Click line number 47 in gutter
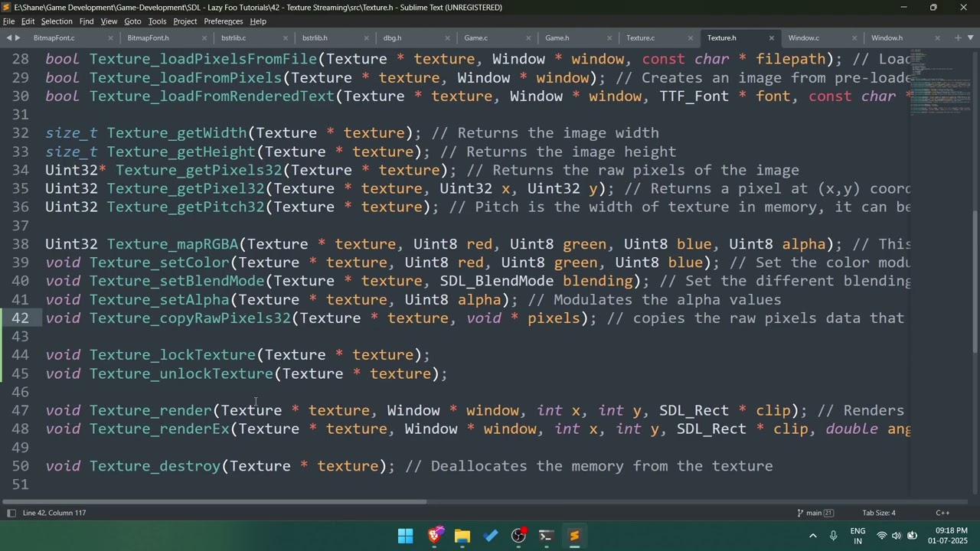Image resolution: width=980 pixels, height=551 pixels. 21,411
